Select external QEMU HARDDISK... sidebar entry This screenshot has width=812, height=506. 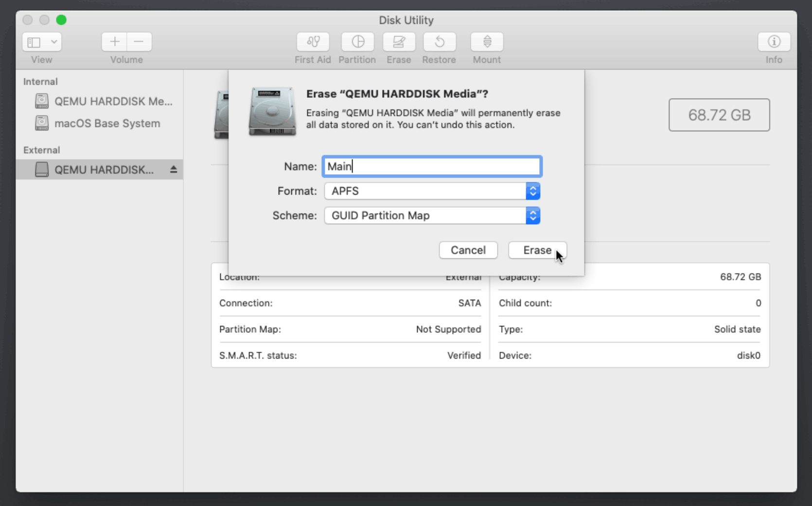[x=100, y=169]
